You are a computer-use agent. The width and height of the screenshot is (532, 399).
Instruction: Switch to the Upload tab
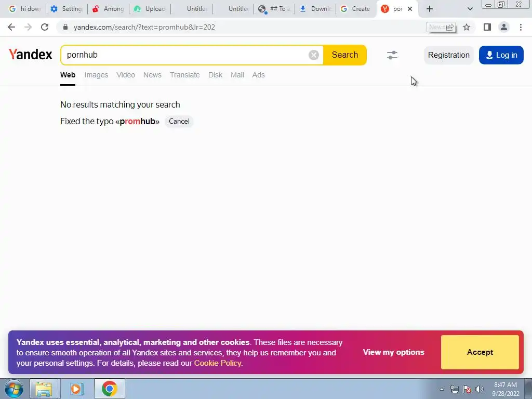point(149,9)
